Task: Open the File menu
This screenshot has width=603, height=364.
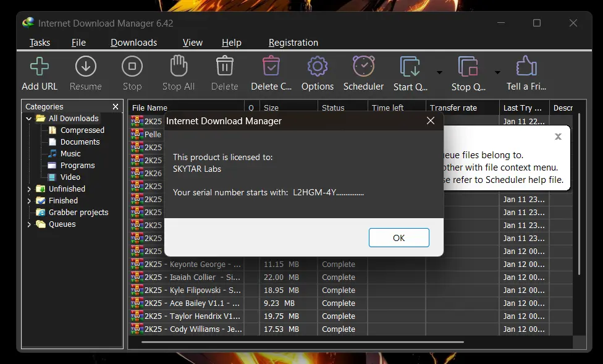Action: click(78, 42)
